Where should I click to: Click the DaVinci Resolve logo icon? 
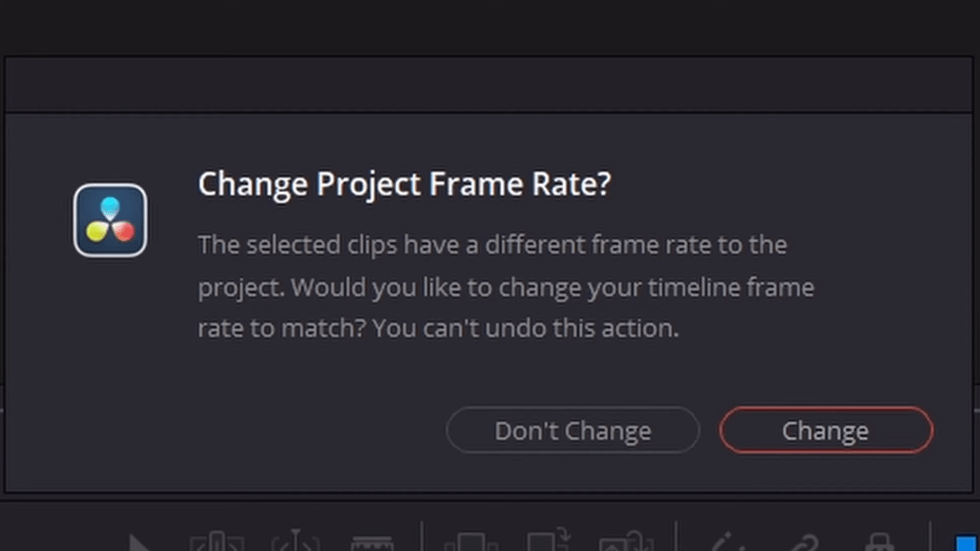point(110,220)
